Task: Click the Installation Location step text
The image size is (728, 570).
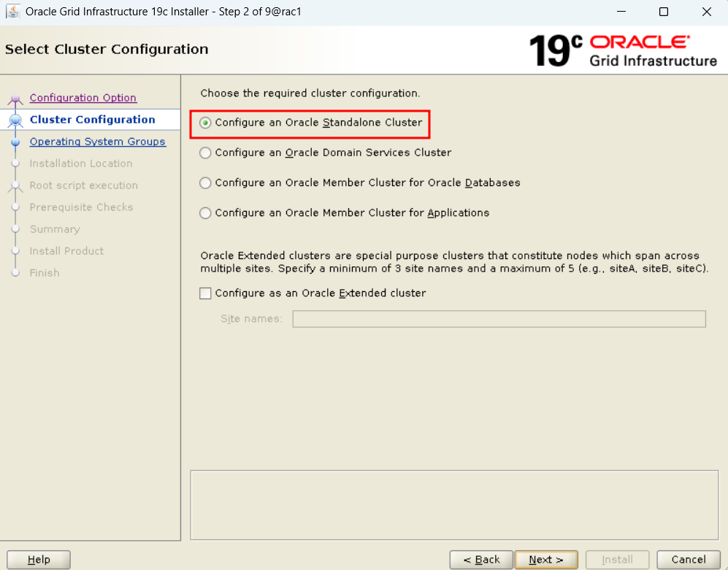Action: pos(81,163)
